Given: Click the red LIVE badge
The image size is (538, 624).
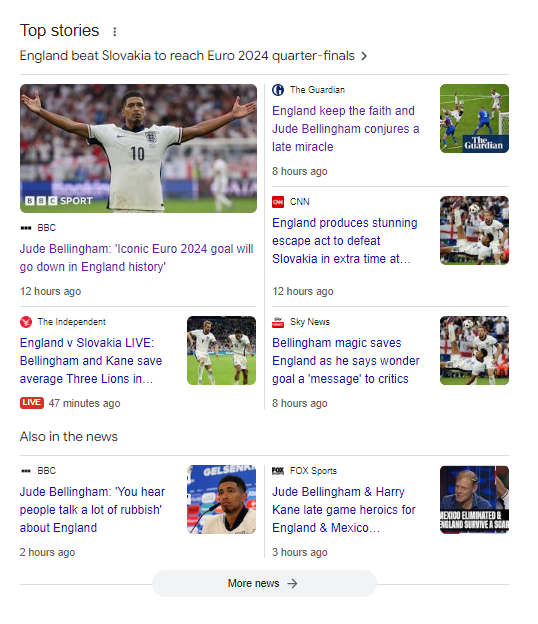Looking at the screenshot, I should click(x=32, y=403).
